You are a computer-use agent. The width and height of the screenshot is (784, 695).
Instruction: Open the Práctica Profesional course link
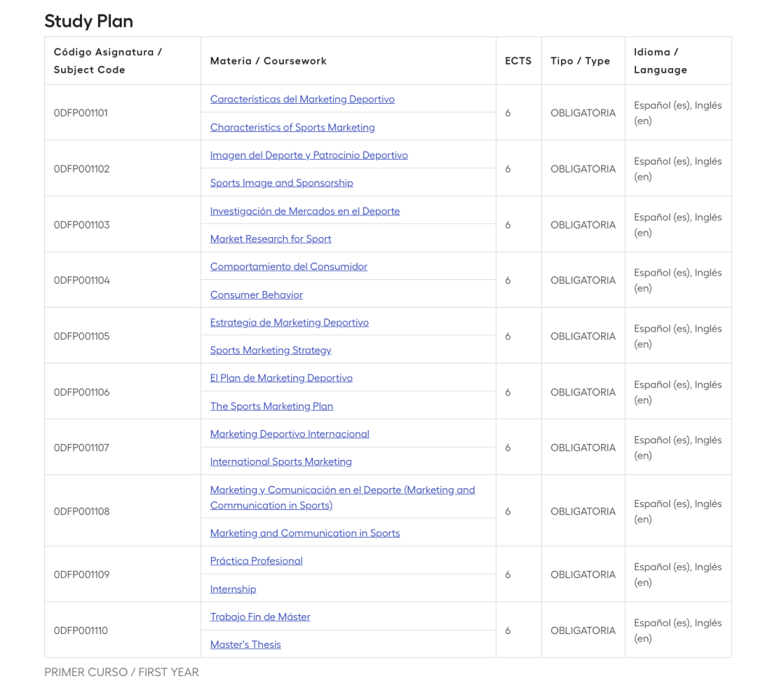tap(256, 561)
